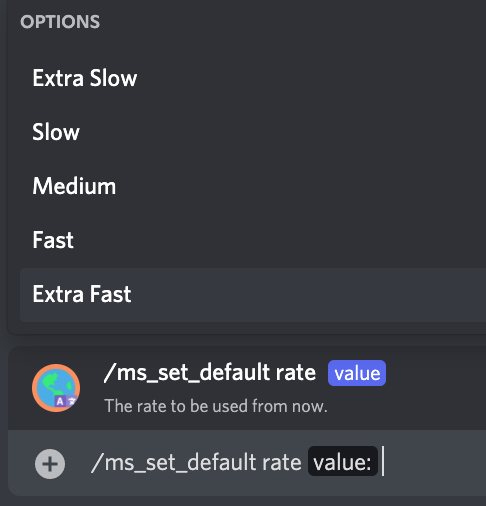The height and width of the screenshot is (506, 486).
Task: Click the command suggestion row beside the bot avatar
Action: [247, 388]
